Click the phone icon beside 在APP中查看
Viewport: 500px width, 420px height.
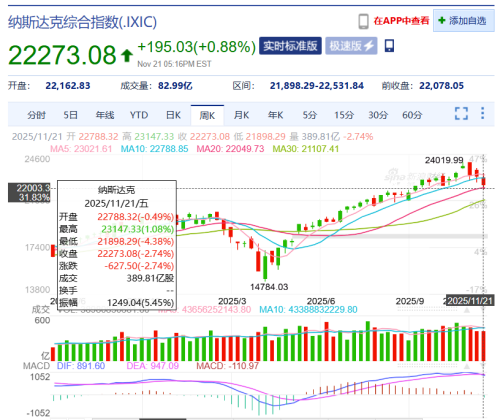click(363, 22)
